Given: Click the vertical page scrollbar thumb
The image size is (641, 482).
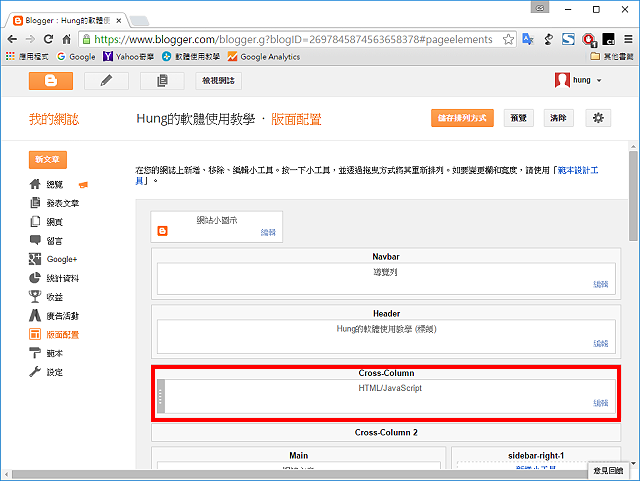Looking at the screenshot, I should 633,196.
